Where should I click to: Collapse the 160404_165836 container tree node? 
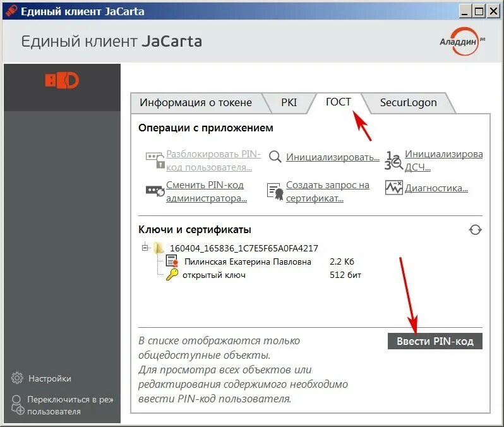(x=145, y=248)
